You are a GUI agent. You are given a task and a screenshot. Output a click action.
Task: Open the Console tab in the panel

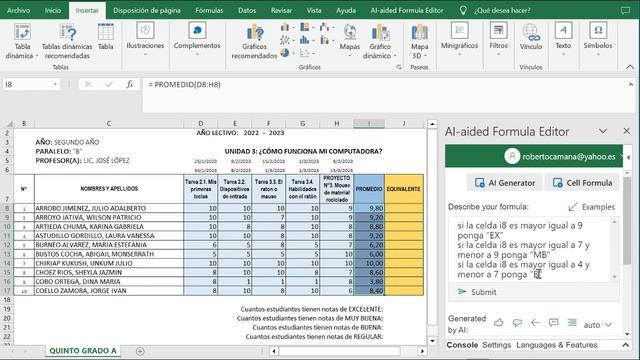pos(462,345)
